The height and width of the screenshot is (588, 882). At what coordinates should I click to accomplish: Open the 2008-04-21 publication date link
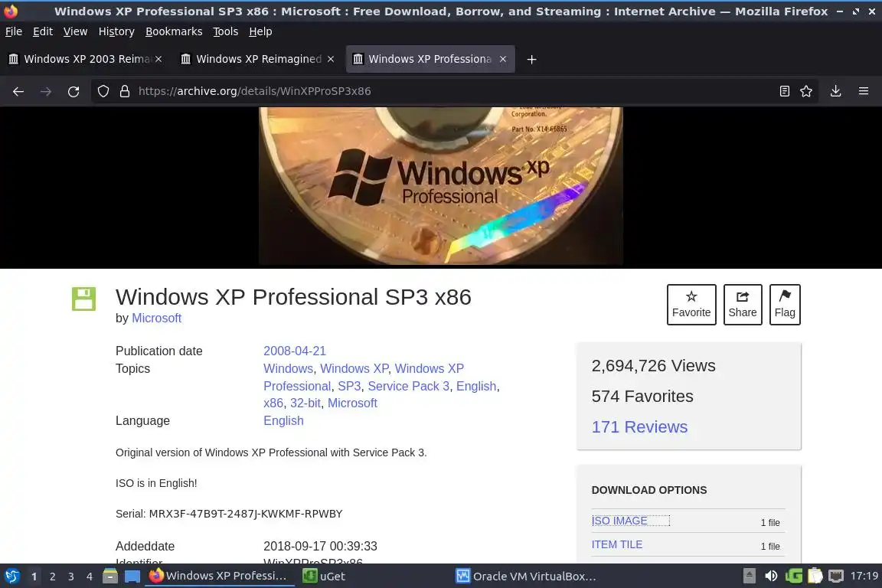pyautogui.click(x=295, y=351)
